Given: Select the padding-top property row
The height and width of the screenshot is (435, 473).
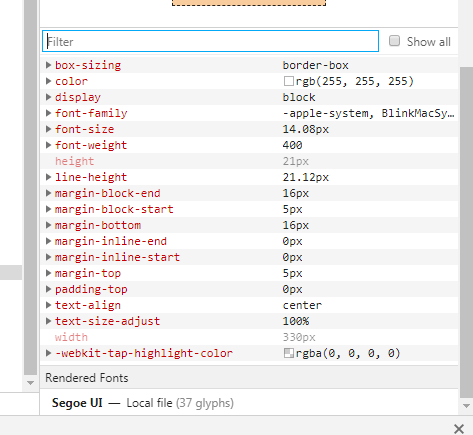Looking at the screenshot, I should pyautogui.click(x=249, y=289).
